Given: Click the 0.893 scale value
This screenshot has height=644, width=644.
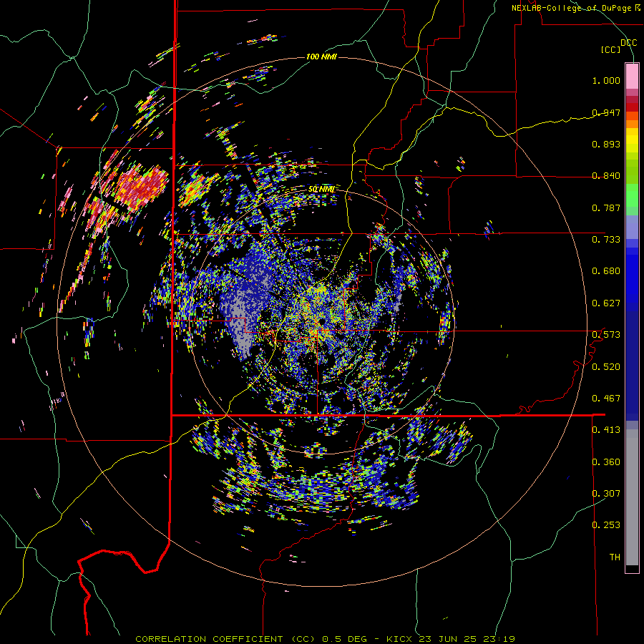Looking at the screenshot, I should pos(606,144).
